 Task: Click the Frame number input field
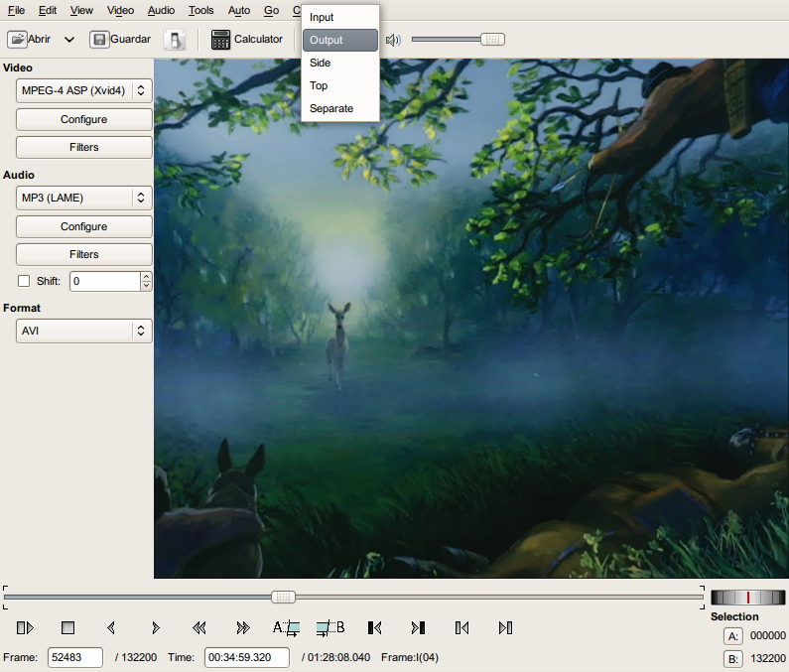(75, 657)
